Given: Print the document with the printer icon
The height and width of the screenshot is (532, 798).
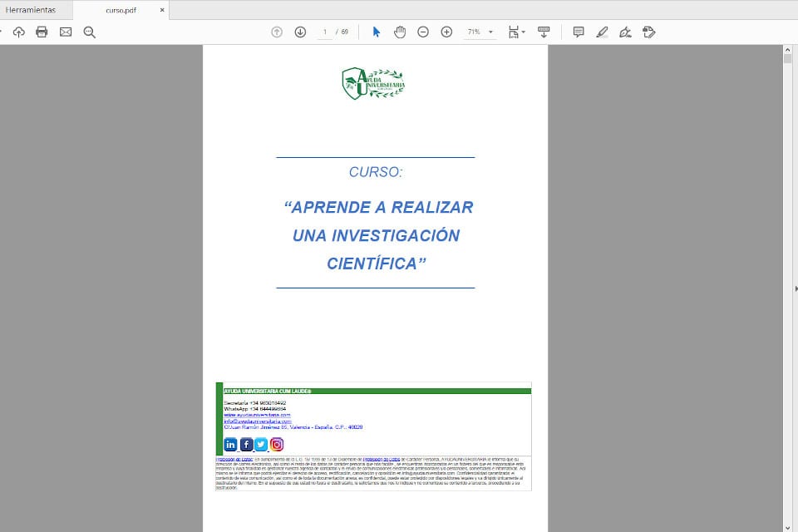Looking at the screenshot, I should (x=42, y=32).
